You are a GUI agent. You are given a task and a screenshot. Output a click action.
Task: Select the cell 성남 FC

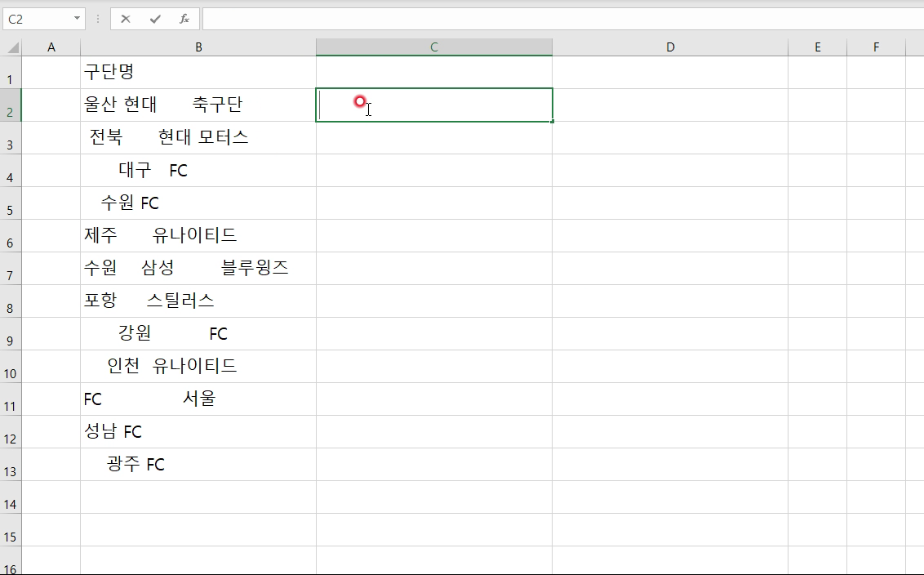pyautogui.click(x=198, y=432)
